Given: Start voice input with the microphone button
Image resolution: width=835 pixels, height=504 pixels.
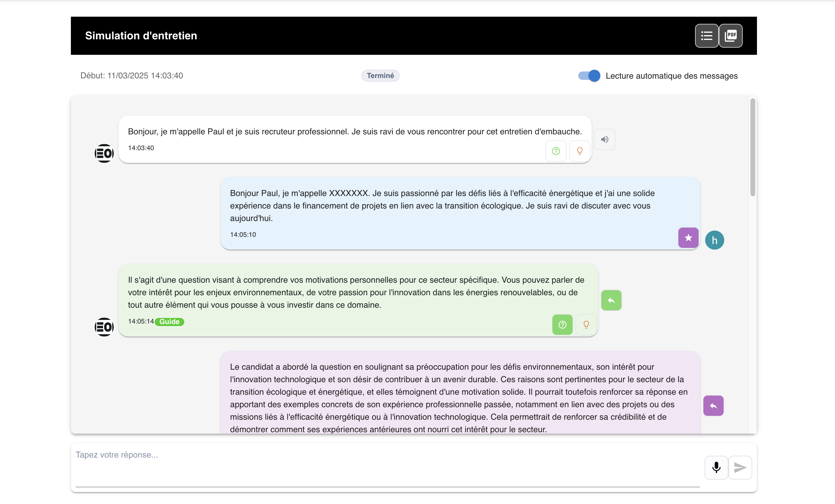Looking at the screenshot, I should [x=716, y=467].
